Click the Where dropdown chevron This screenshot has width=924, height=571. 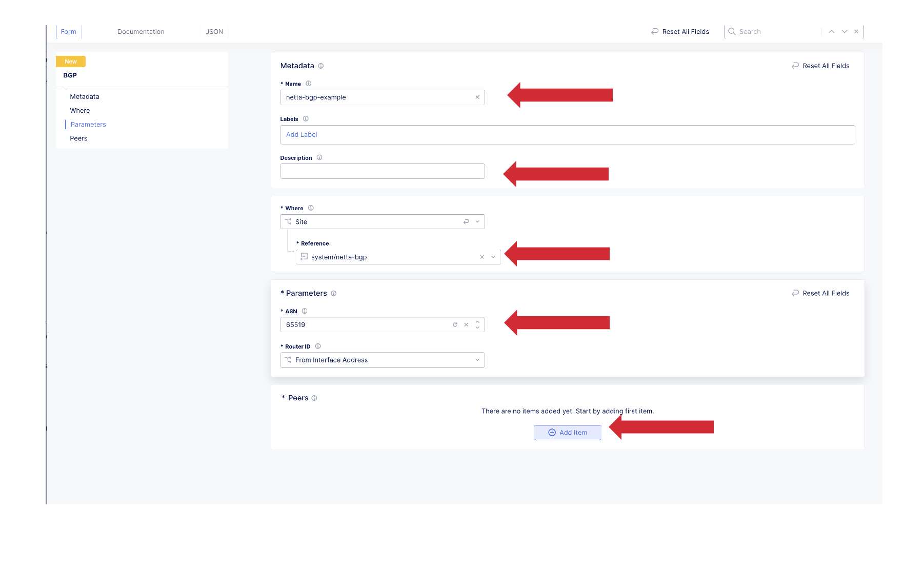click(477, 222)
